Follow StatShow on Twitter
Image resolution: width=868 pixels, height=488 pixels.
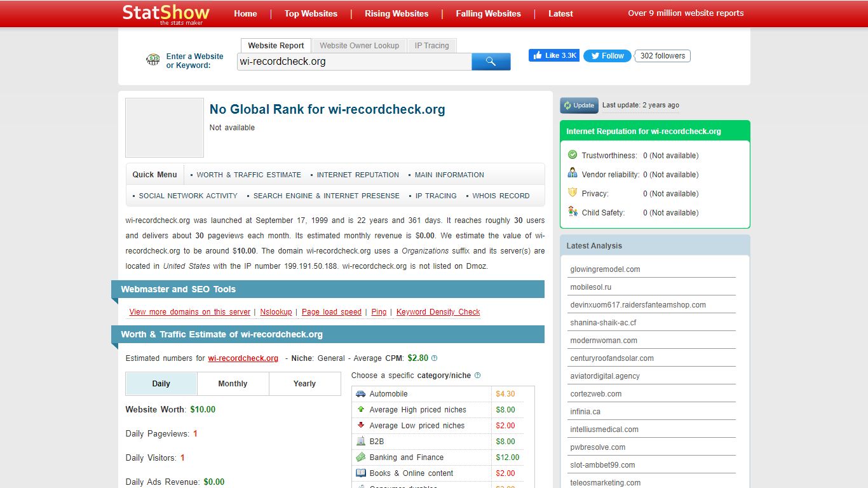607,56
